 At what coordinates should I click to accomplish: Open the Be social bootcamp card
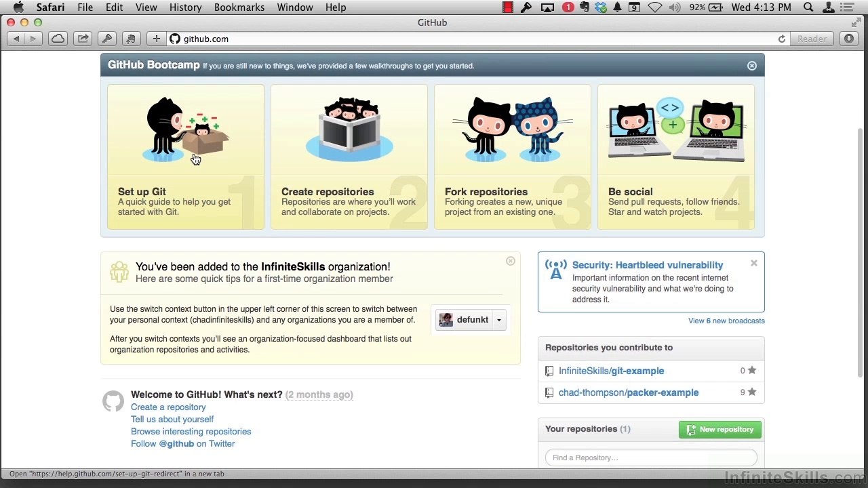[676, 157]
